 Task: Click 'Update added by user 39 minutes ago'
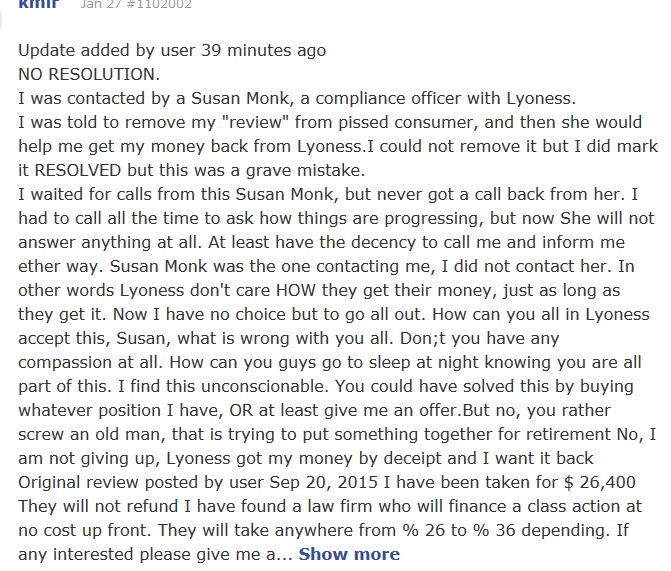(172, 51)
